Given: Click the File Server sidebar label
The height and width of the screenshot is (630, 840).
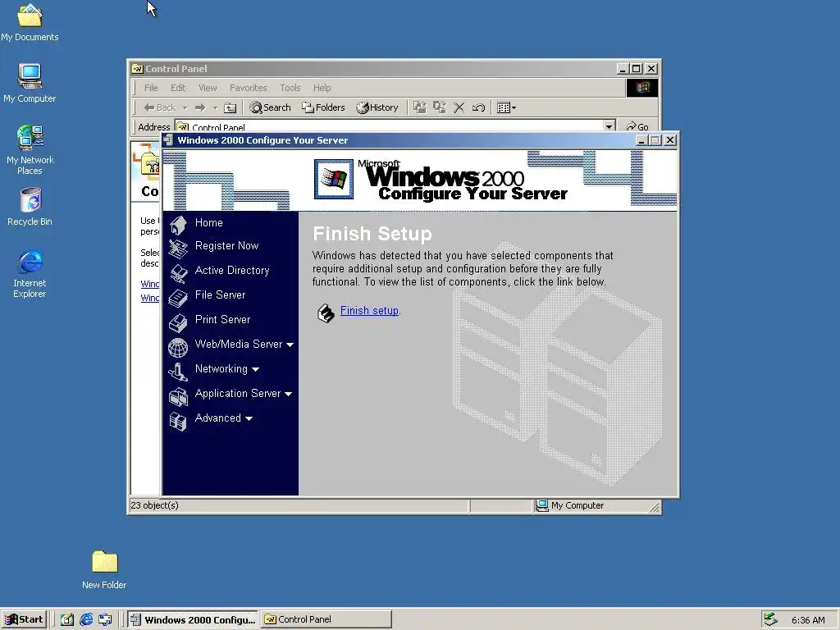Looking at the screenshot, I should [220, 295].
